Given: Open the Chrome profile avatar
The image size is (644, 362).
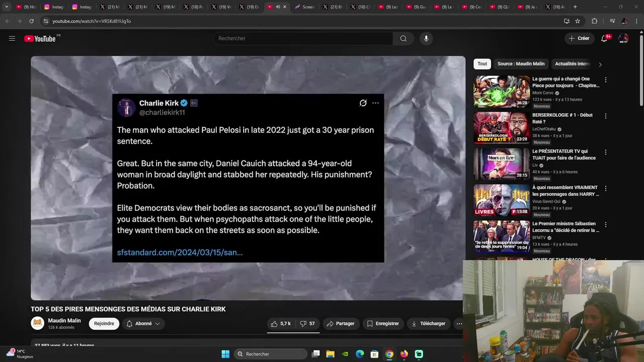Looking at the screenshot, I should point(624,21).
